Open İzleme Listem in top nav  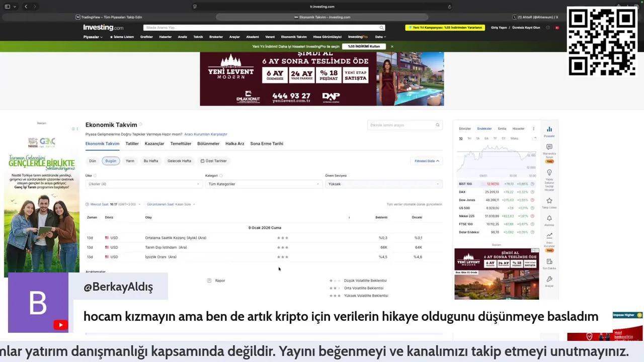coord(122,37)
